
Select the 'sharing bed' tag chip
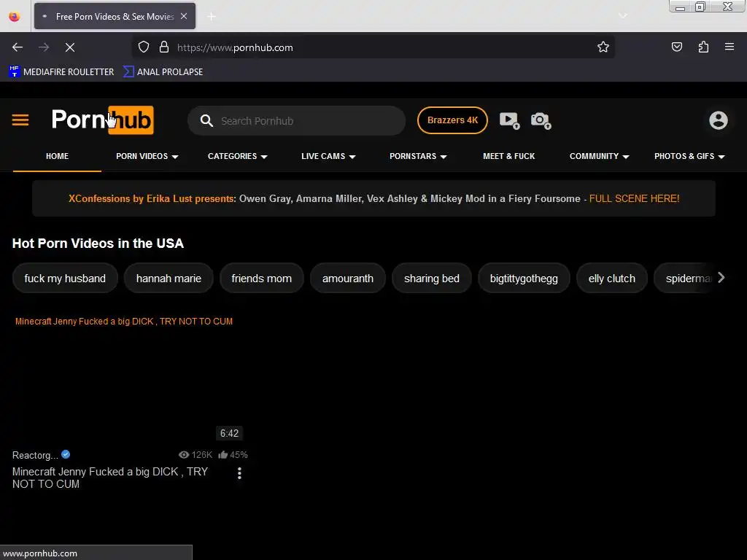point(432,278)
